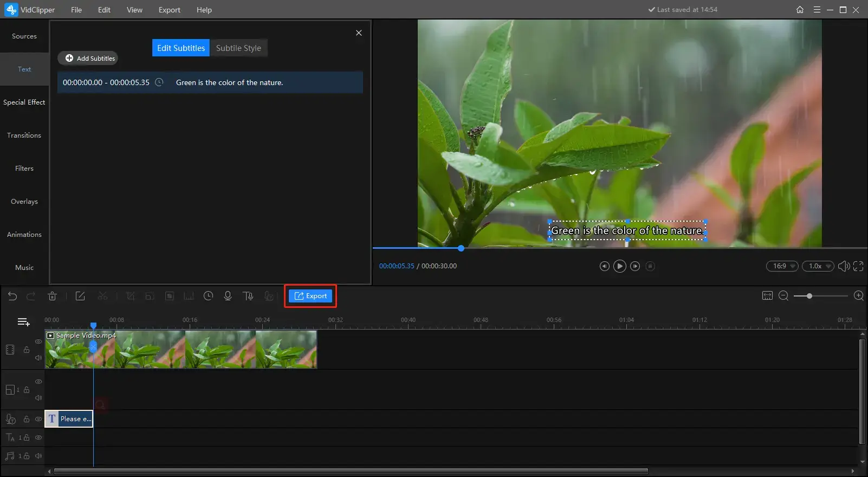Click the film strip video track icon
868x477 pixels.
pyautogui.click(x=10, y=350)
